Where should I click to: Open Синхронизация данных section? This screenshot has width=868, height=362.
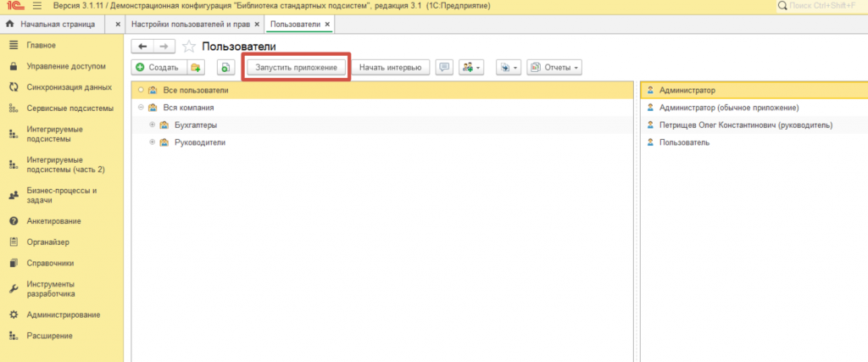[70, 87]
